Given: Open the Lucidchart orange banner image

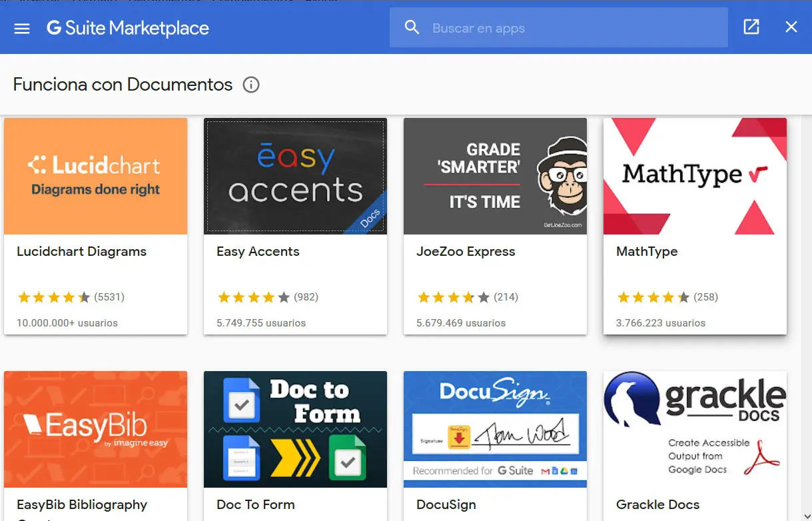Looking at the screenshot, I should click(x=95, y=176).
